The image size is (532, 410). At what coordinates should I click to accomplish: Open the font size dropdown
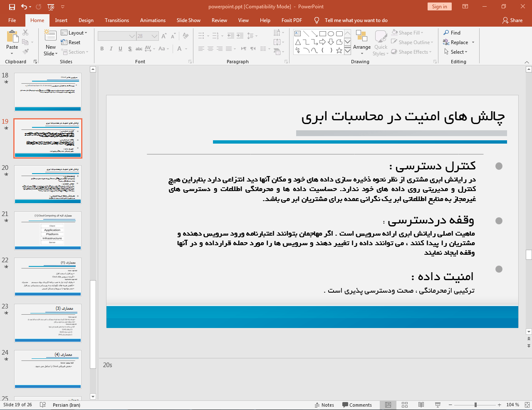pos(155,36)
